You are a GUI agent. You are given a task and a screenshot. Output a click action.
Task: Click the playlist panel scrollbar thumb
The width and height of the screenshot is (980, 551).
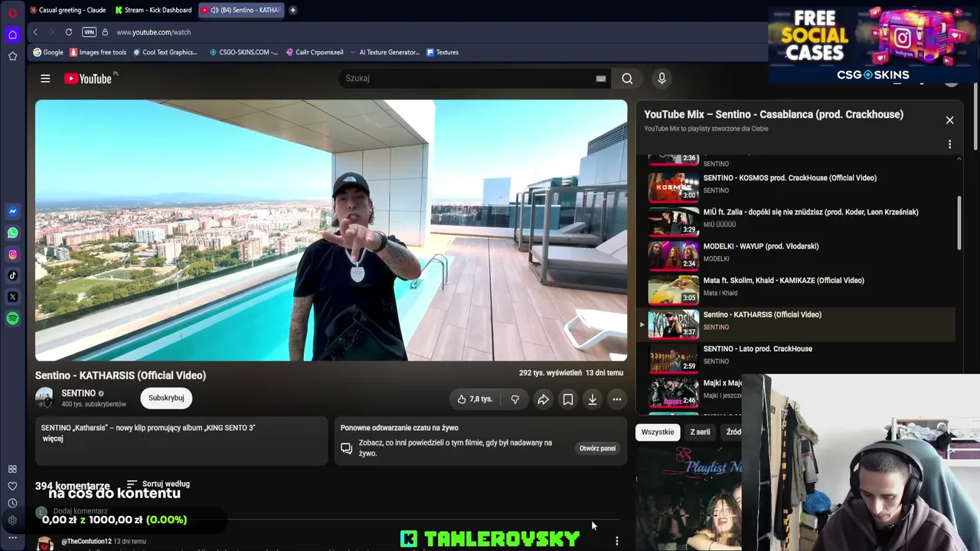point(959,223)
